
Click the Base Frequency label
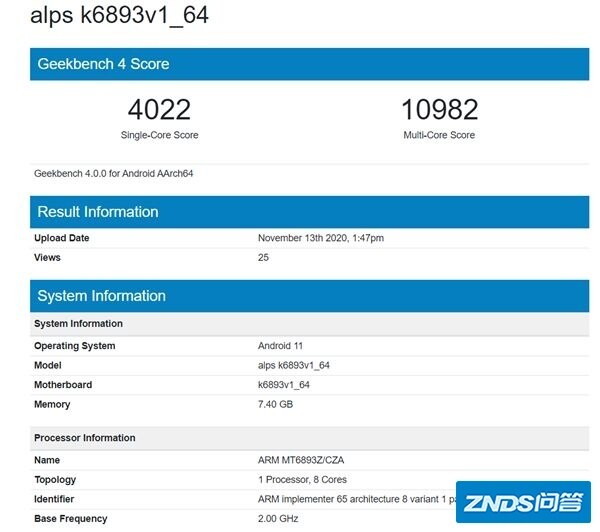(x=70, y=519)
